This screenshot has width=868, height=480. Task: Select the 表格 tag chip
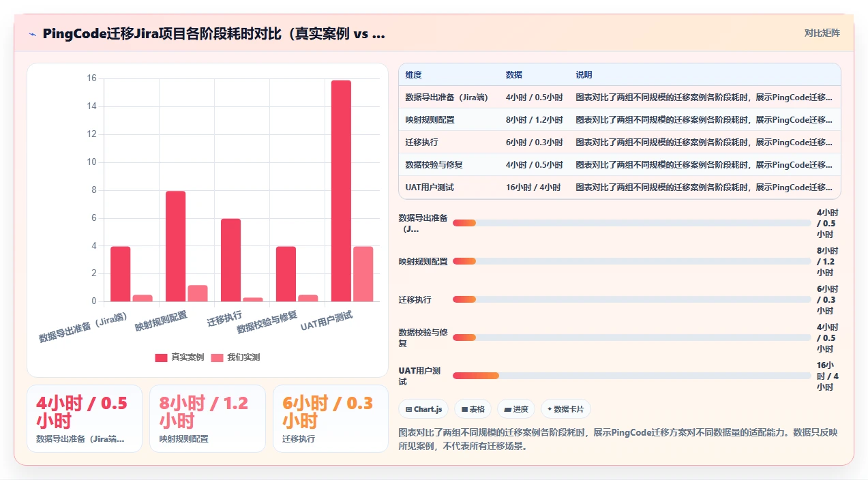tap(473, 409)
